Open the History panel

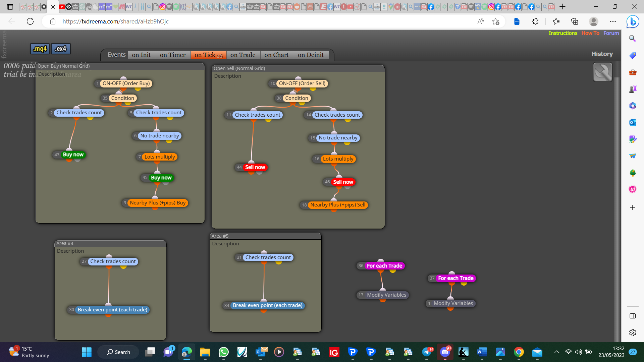pos(602,54)
